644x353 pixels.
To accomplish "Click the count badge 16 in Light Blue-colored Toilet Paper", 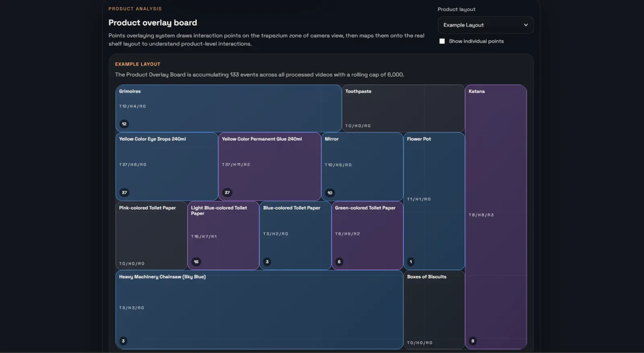I will (x=196, y=262).
